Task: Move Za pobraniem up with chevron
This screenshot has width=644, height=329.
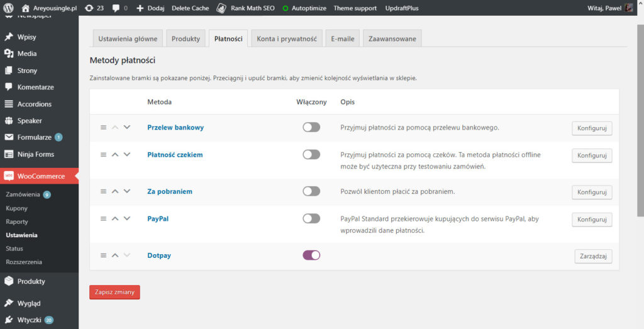Action: click(x=115, y=191)
